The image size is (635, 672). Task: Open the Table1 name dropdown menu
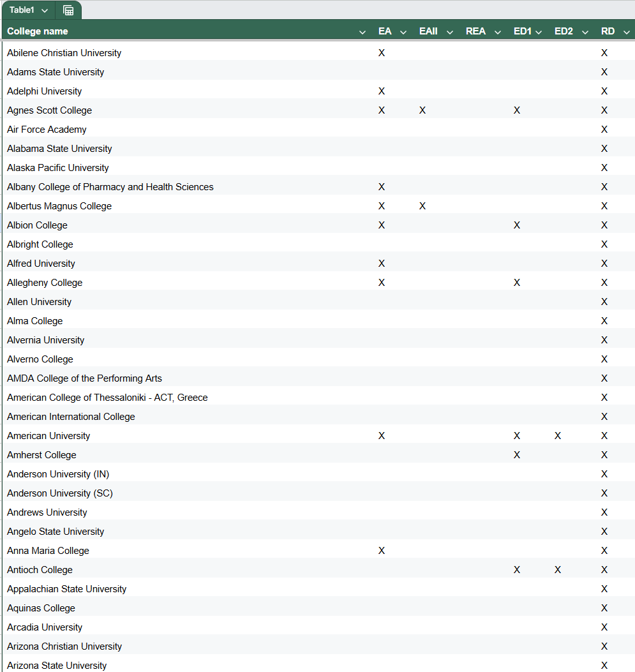tap(45, 10)
